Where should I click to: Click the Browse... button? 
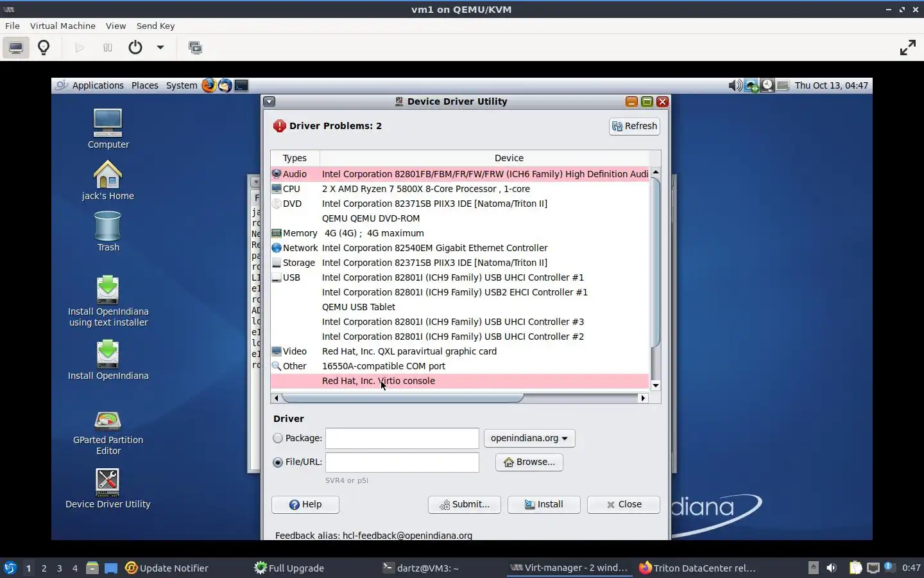coord(529,462)
